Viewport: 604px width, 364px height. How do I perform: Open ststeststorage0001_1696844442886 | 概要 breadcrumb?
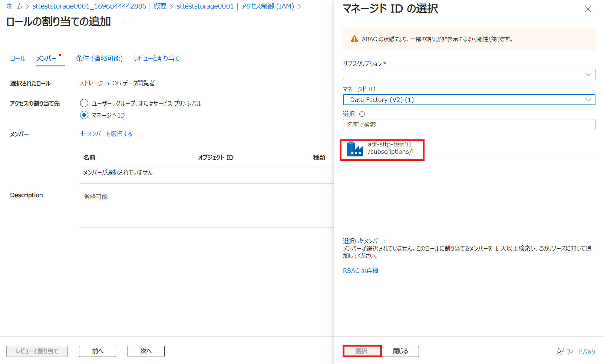point(99,6)
